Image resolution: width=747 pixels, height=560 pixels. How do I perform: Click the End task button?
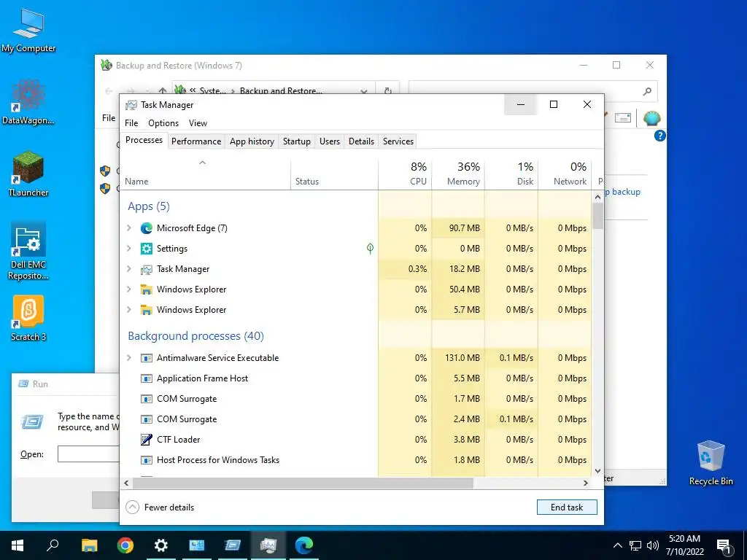567,507
